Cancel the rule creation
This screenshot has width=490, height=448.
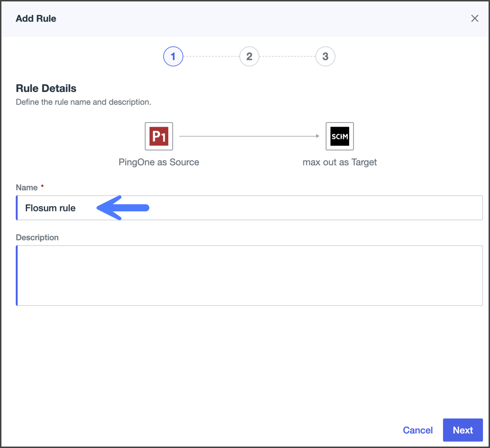point(418,430)
